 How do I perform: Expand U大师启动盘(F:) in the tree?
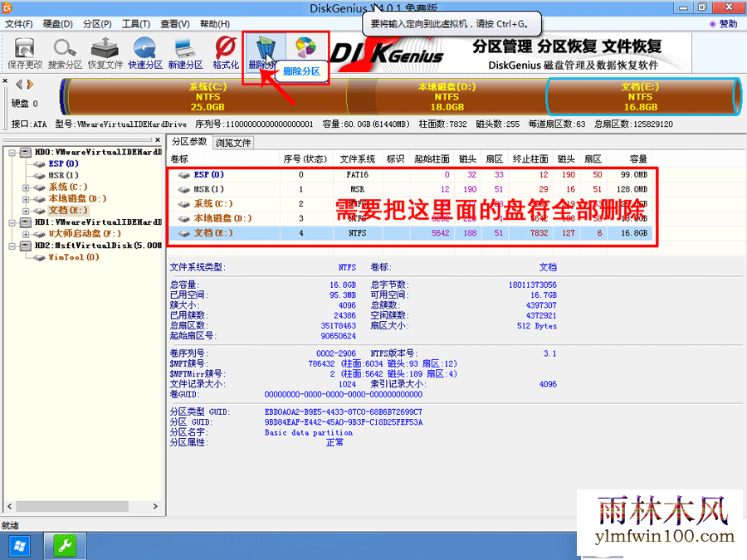[26, 234]
